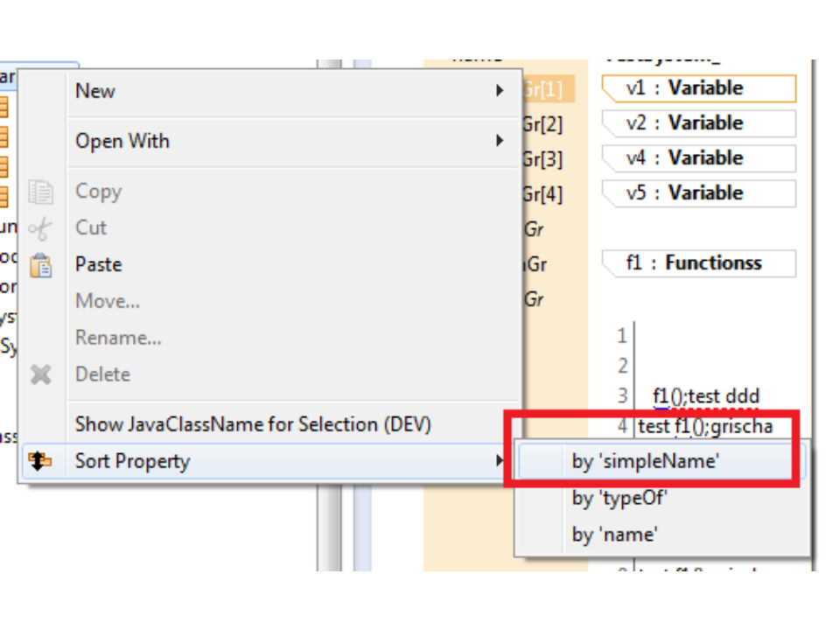Choose the by 'typeOf' sort option
Image resolution: width=840 pixels, height=630 pixels.
click(x=619, y=498)
